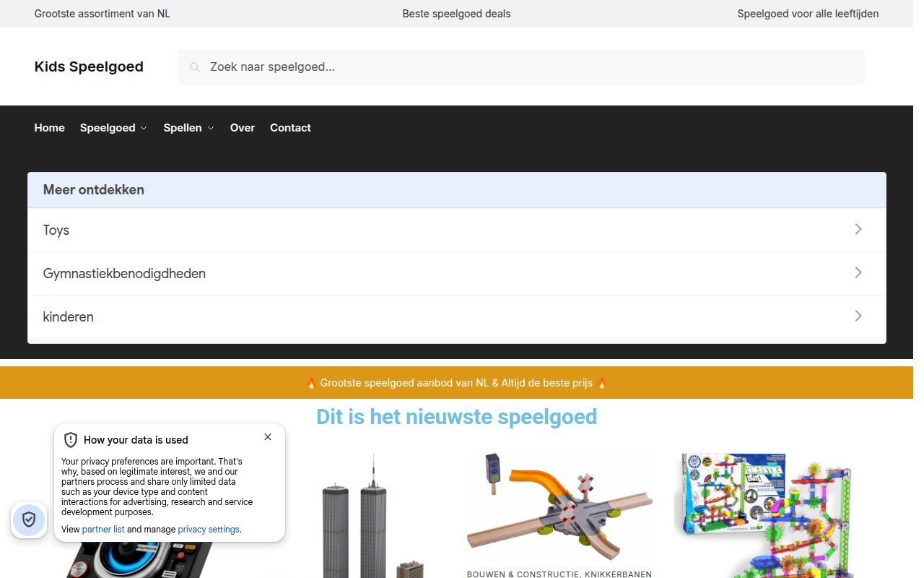Viewport: 924px width, 578px height.
Task: Focus the Zoek naar speelgoed search field
Action: (521, 67)
